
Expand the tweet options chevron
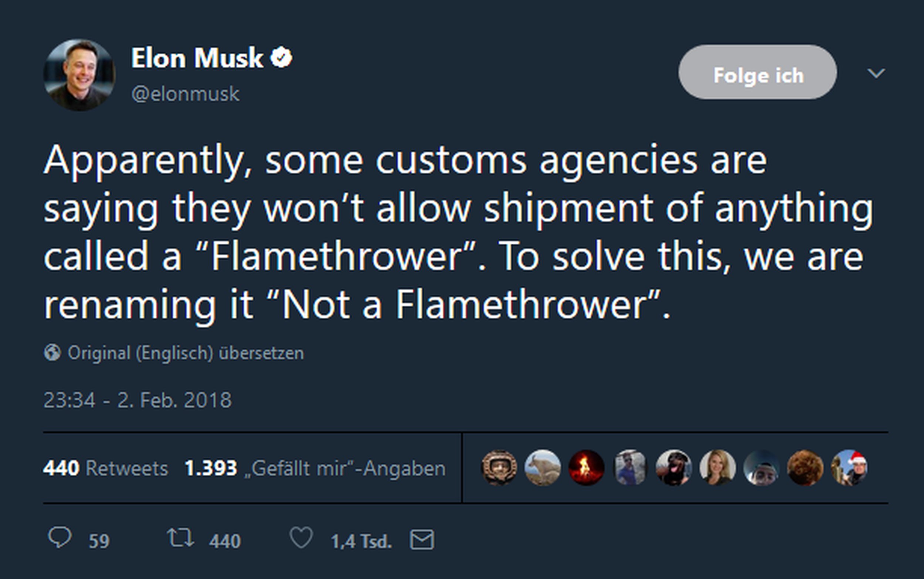876,73
